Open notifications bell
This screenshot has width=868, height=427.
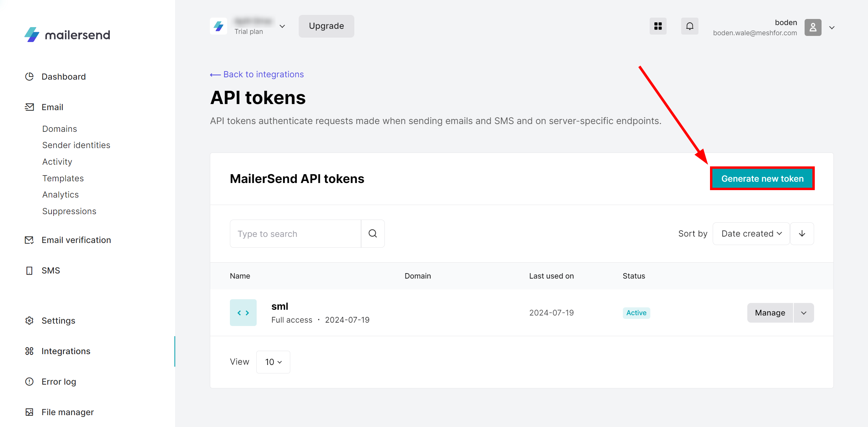(690, 26)
